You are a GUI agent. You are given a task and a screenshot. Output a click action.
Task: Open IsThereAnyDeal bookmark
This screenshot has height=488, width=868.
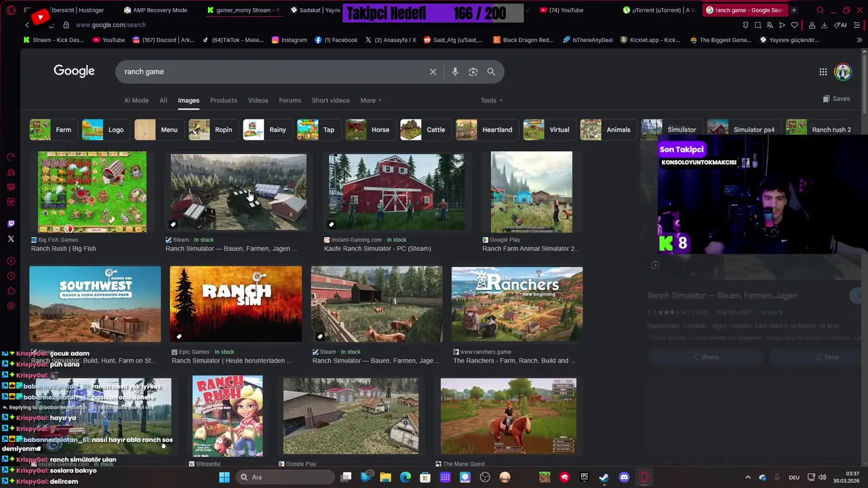tap(587, 40)
